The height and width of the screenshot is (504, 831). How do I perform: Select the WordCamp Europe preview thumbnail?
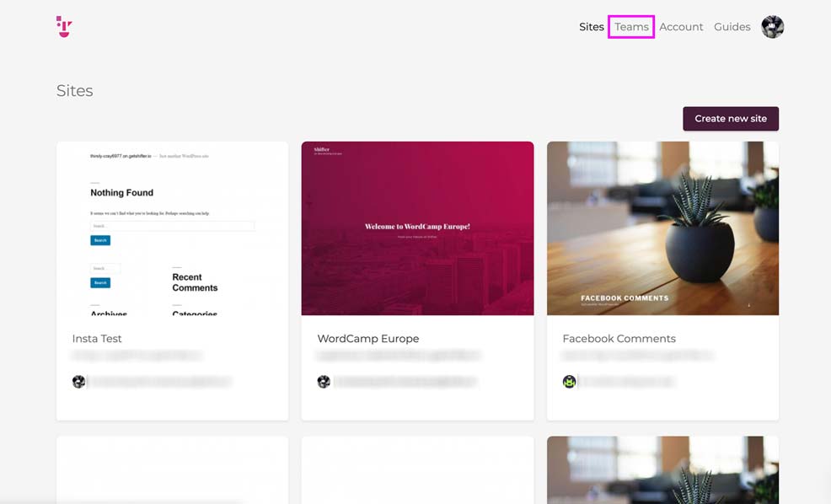(x=418, y=228)
